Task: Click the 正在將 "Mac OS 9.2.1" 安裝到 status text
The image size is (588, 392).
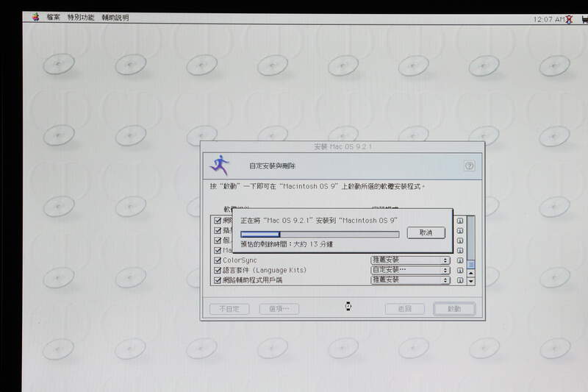Action: [x=319, y=221]
